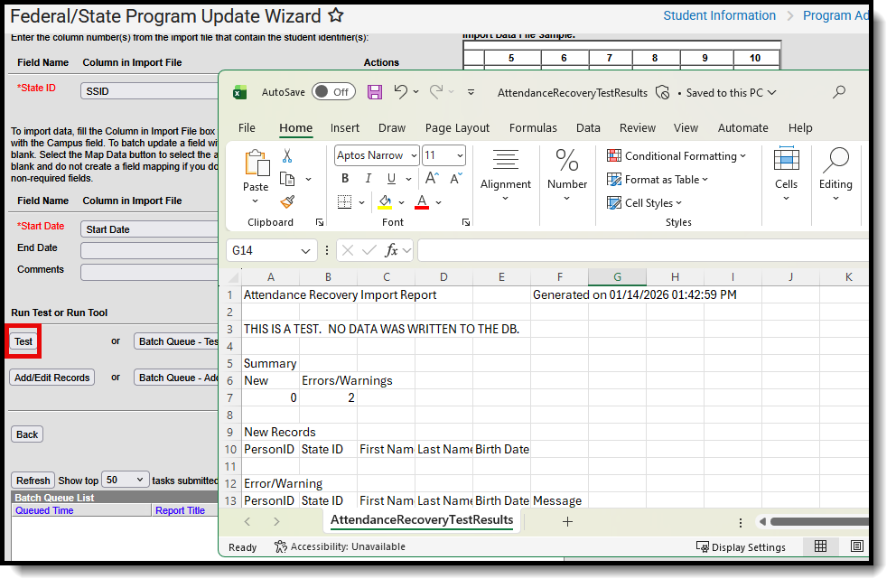This screenshot has width=896, height=588.
Task: Click the Save icon in Quick Access Toolbar
Action: (375, 91)
